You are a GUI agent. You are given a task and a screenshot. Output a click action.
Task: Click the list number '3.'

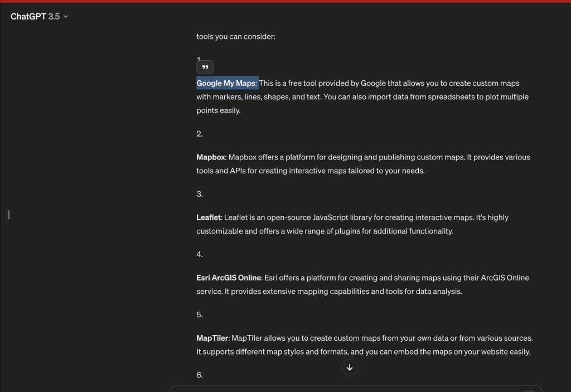200,194
